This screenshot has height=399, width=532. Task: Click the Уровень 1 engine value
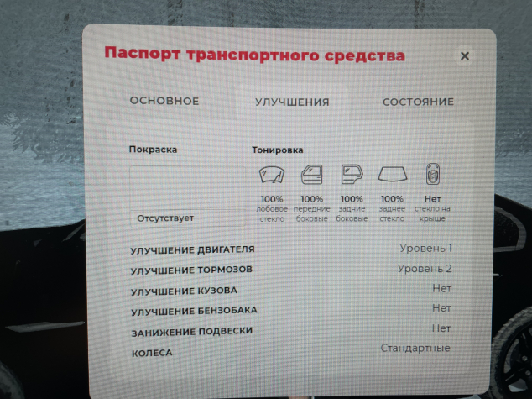click(x=425, y=249)
